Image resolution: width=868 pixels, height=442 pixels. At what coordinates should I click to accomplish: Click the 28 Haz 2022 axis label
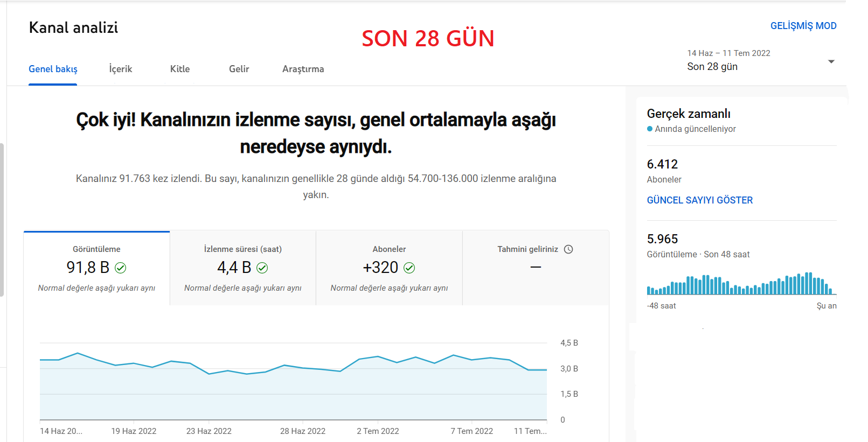click(x=303, y=431)
